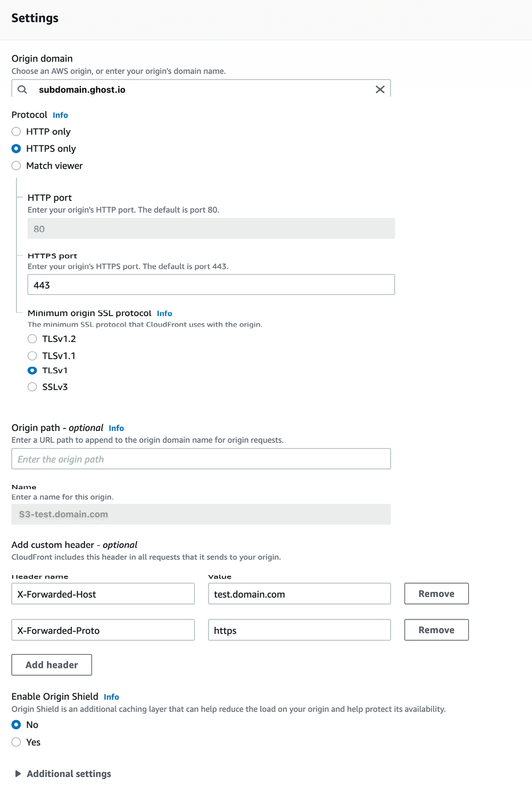Enable Origin Shield by selecting Yes

(x=16, y=742)
